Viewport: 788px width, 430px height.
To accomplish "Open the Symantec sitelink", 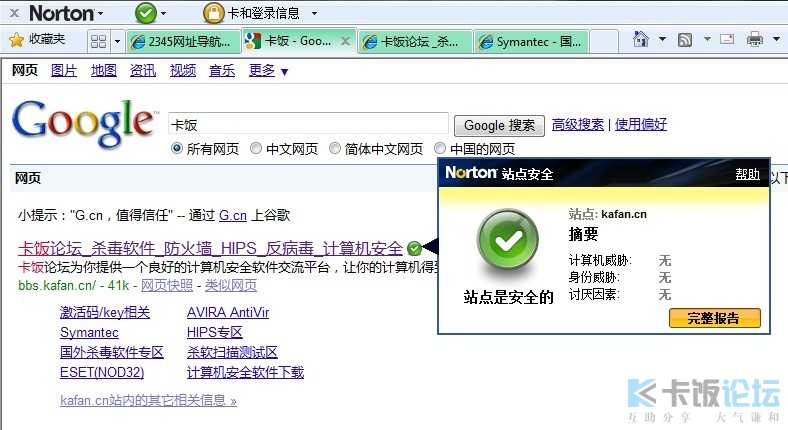I will (x=89, y=333).
